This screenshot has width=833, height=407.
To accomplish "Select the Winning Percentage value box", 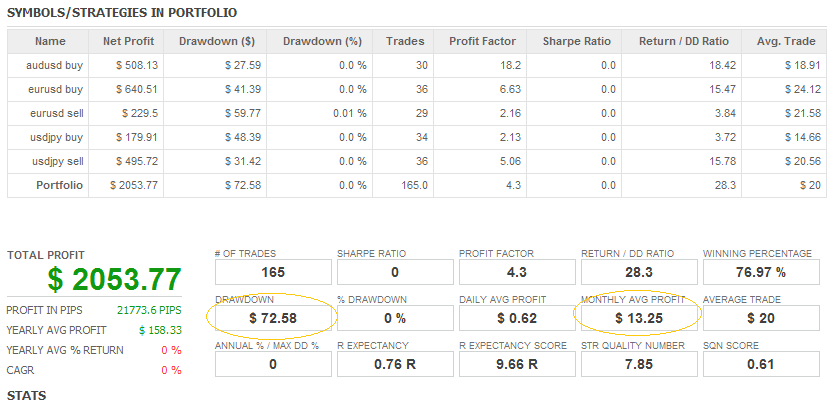I will coord(760,272).
